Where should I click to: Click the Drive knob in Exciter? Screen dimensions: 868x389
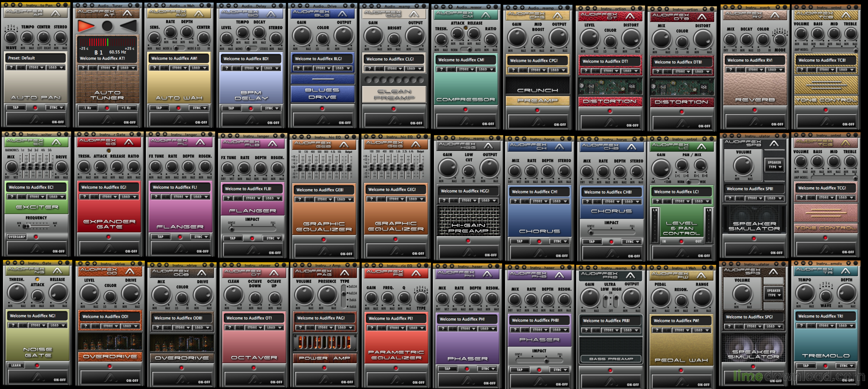point(61,168)
